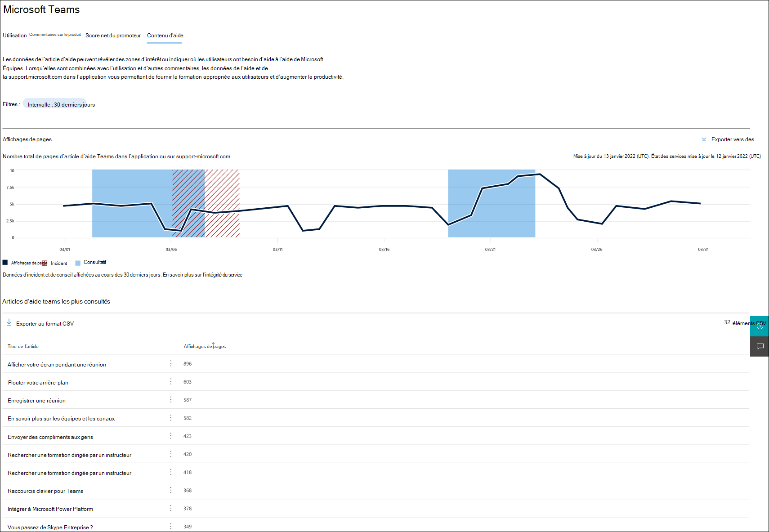Toggle Affichages de pages legend swatch
Image resolution: width=769 pixels, height=532 pixels.
pos(5,262)
